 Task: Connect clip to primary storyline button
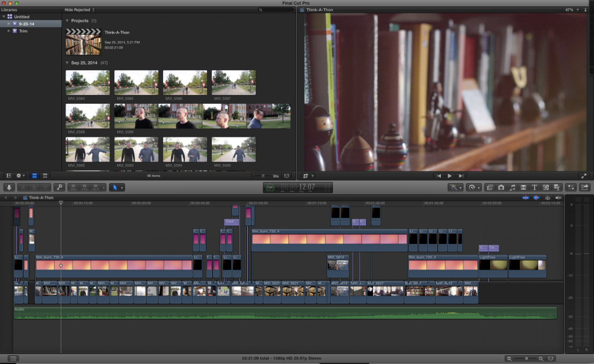point(74,187)
